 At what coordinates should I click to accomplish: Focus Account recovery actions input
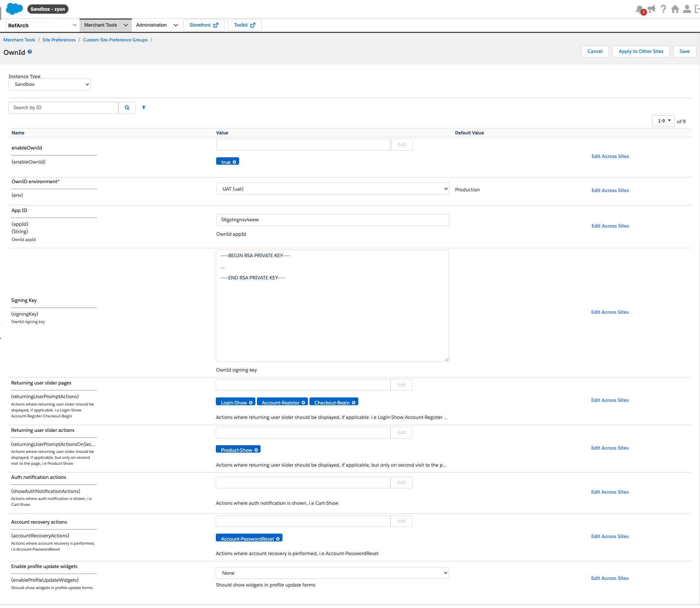tap(303, 521)
